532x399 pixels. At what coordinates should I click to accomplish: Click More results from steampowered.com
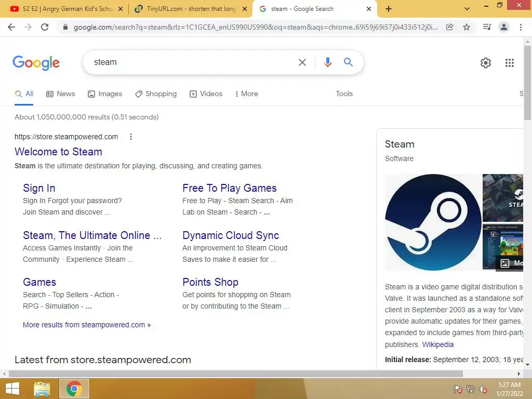[x=87, y=325]
